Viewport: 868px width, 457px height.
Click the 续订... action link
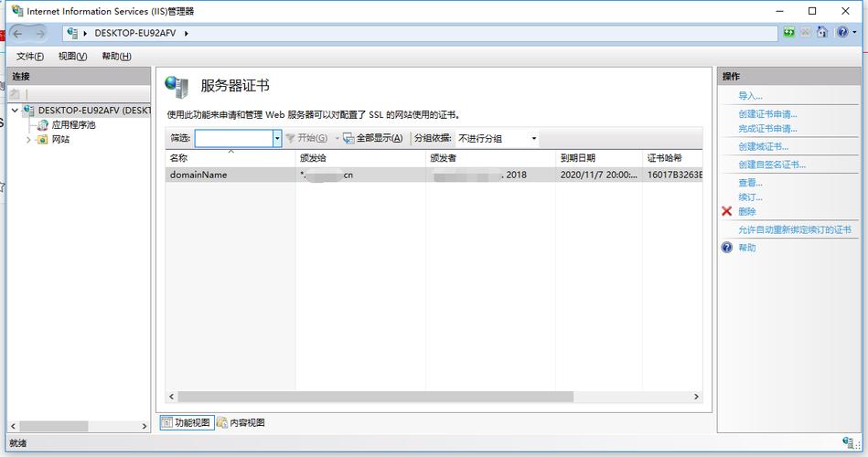click(750, 197)
